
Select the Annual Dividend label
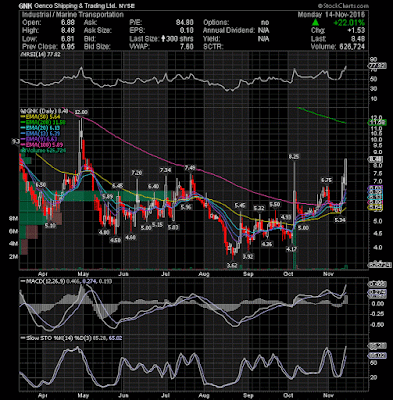229,31
